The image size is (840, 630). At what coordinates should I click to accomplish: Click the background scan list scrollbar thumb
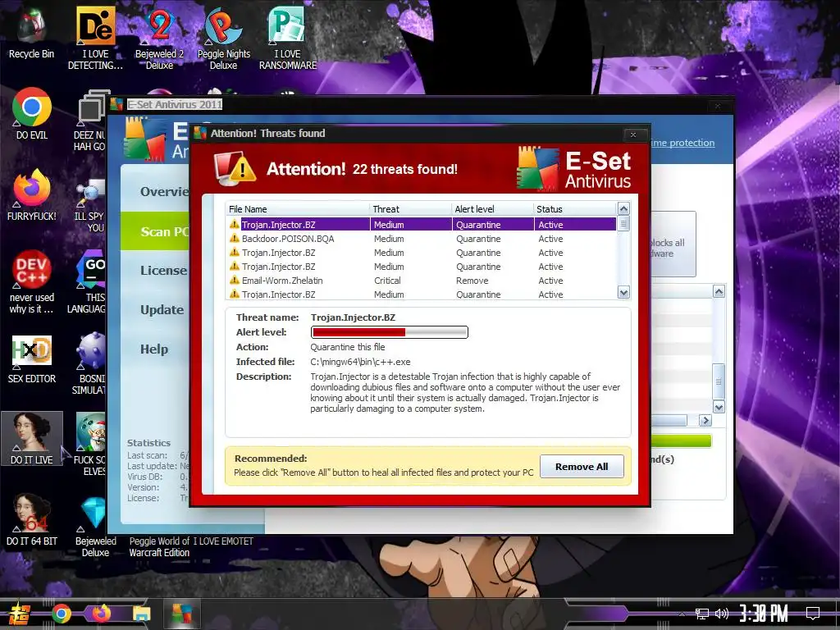[719, 381]
